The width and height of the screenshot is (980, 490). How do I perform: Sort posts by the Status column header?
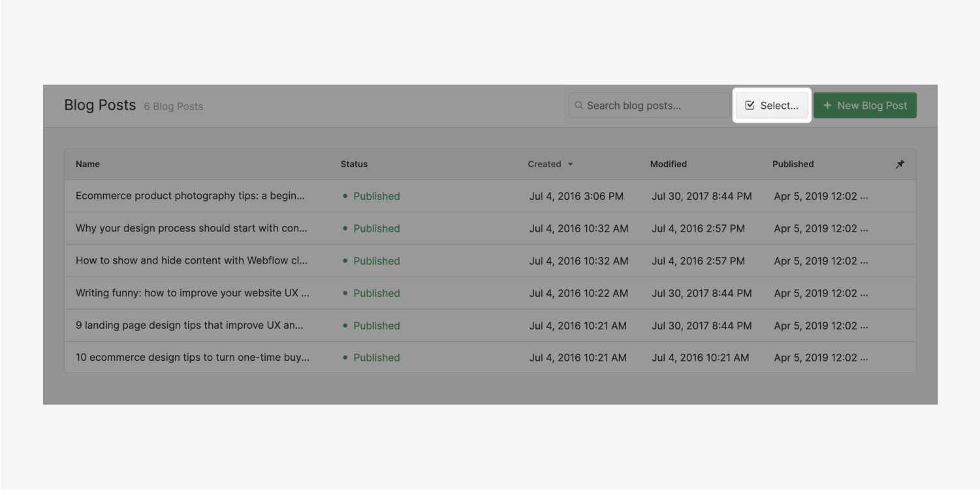[x=354, y=164]
